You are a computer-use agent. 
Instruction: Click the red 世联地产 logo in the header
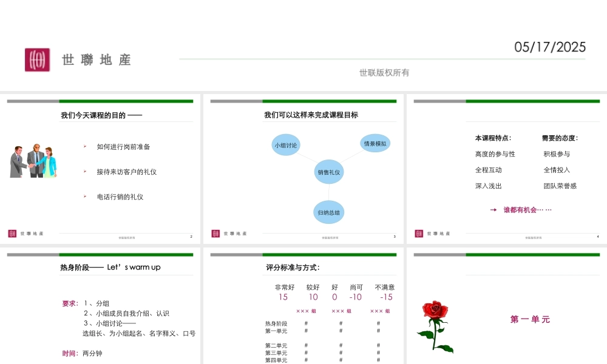[x=37, y=59]
